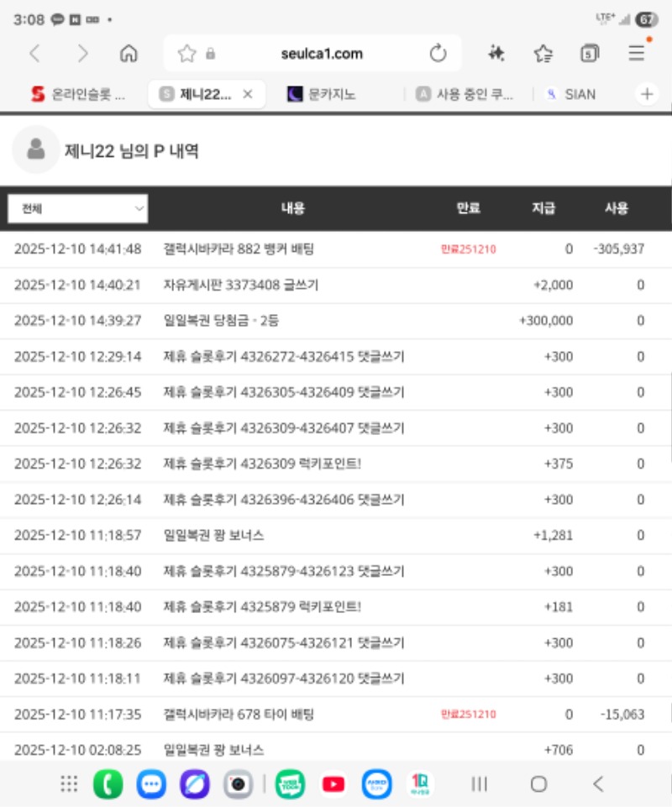
Task: Tap the browser forward arrow
Action: click(82, 54)
